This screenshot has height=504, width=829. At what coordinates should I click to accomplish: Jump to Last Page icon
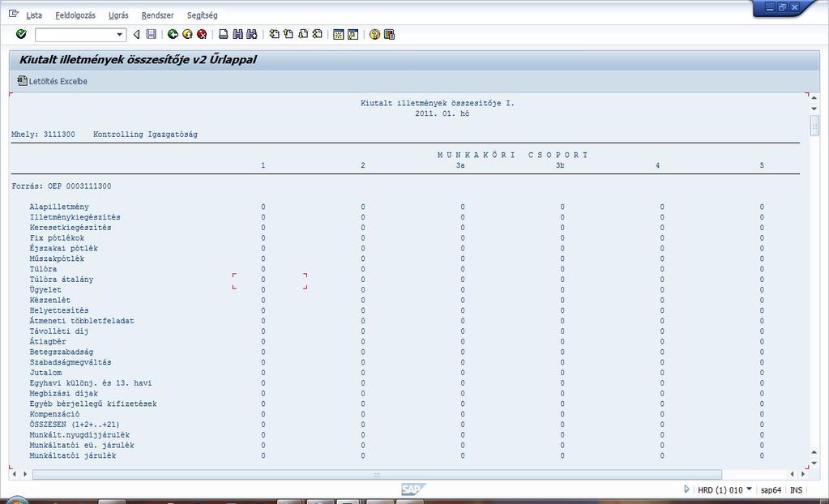point(317,34)
